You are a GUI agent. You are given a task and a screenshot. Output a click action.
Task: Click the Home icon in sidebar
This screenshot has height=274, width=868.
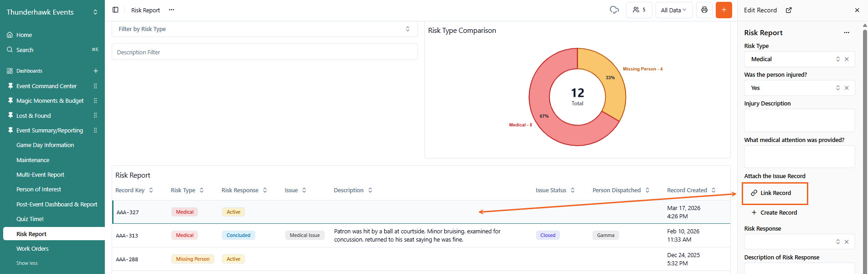pyautogui.click(x=10, y=35)
